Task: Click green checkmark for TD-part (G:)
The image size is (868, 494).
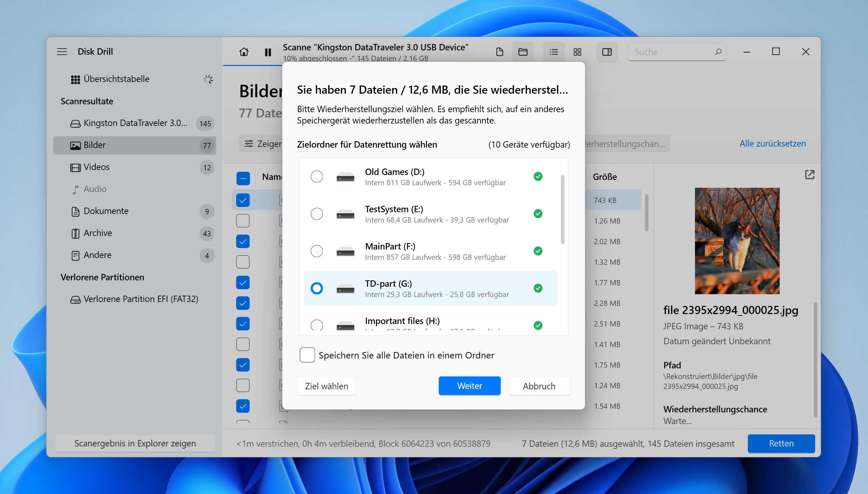Action: 538,288
